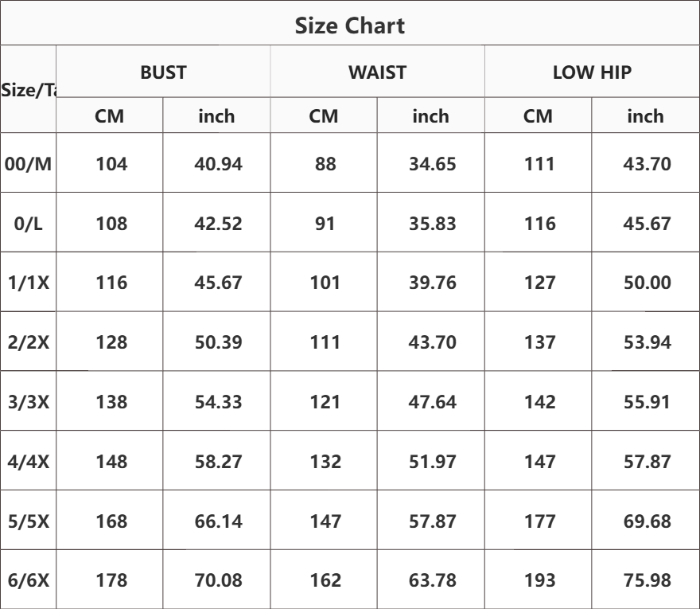Viewport: 700px width, 609px height.
Task: Click the Size Chart title
Action: point(349,25)
